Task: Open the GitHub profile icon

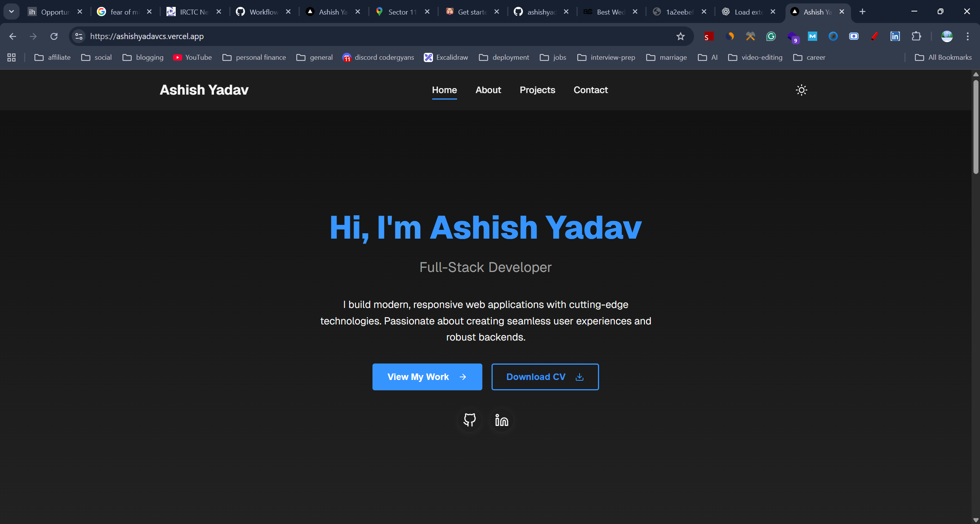Action: tap(469, 420)
